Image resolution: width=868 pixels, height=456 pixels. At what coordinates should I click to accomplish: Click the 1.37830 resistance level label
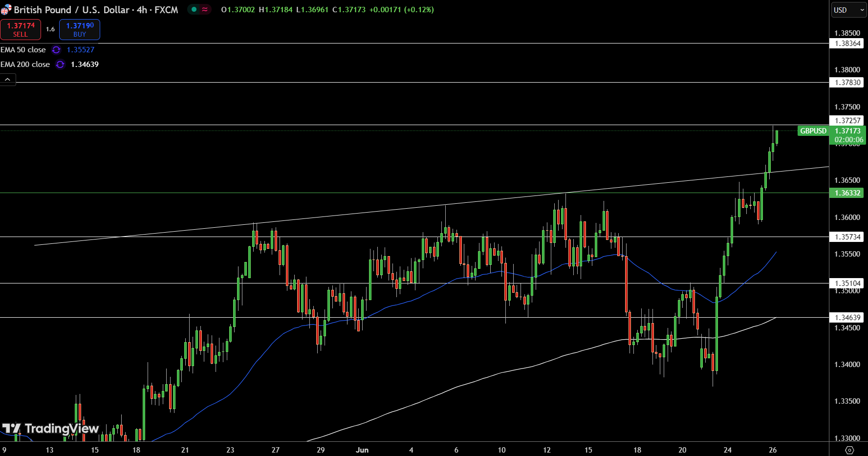847,83
